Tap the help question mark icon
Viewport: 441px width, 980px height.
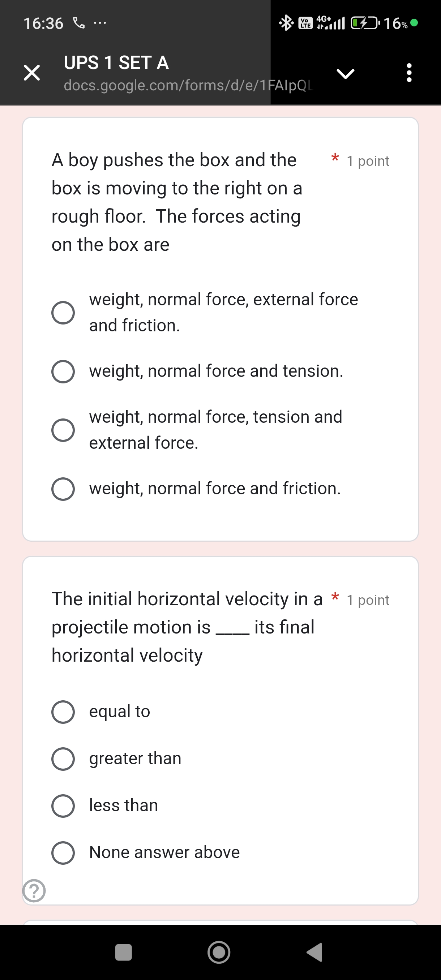pos(34,890)
